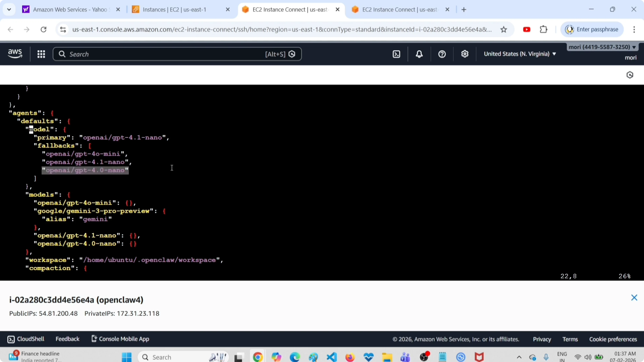644x362 pixels.
Task: Open the browser extensions puzzle icon
Action: click(x=544, y=30)
